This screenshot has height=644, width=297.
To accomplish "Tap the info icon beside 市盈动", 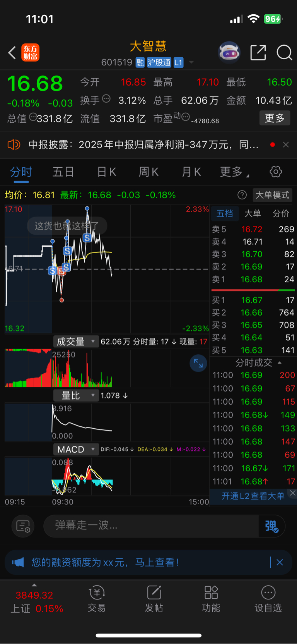I will pyautogui.click(x=185, y=117).
